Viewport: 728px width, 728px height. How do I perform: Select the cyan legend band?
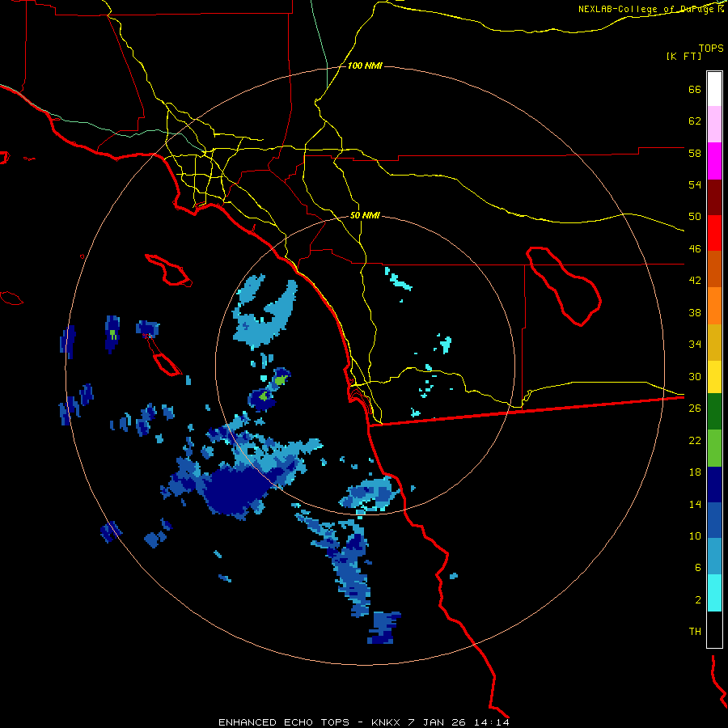click(x=714, y=593)
